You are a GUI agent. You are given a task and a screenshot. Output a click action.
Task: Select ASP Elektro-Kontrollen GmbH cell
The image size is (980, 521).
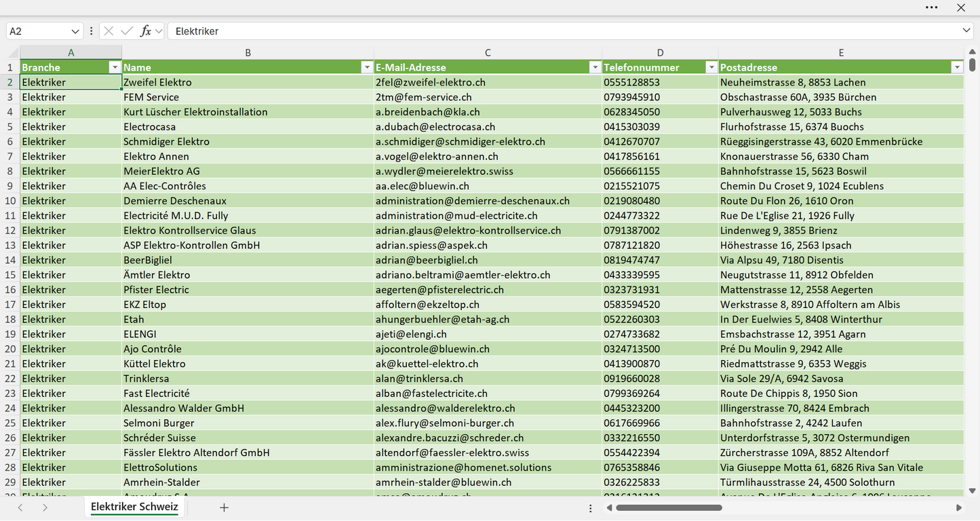(248, 246)
